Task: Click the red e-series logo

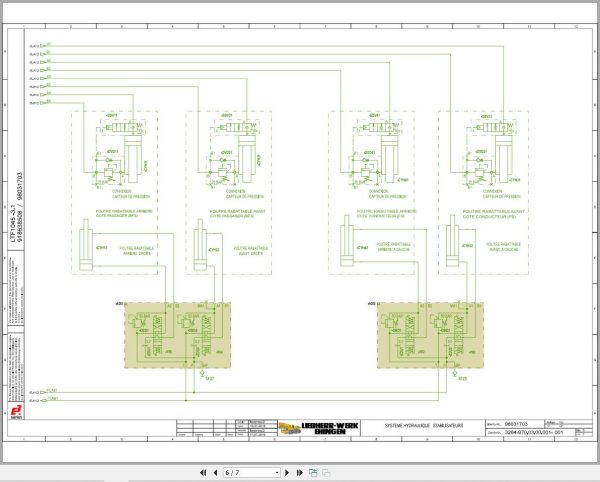Action: pyautogui.click(x=16, y=412)
